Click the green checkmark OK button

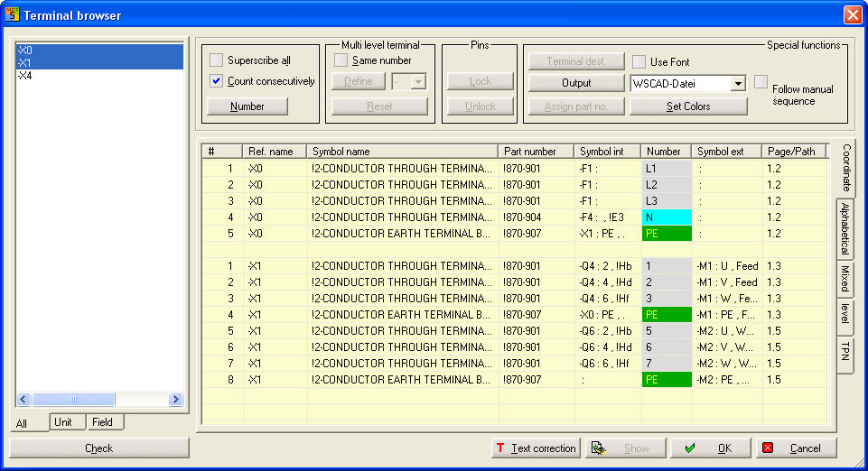tap(710, 448)
